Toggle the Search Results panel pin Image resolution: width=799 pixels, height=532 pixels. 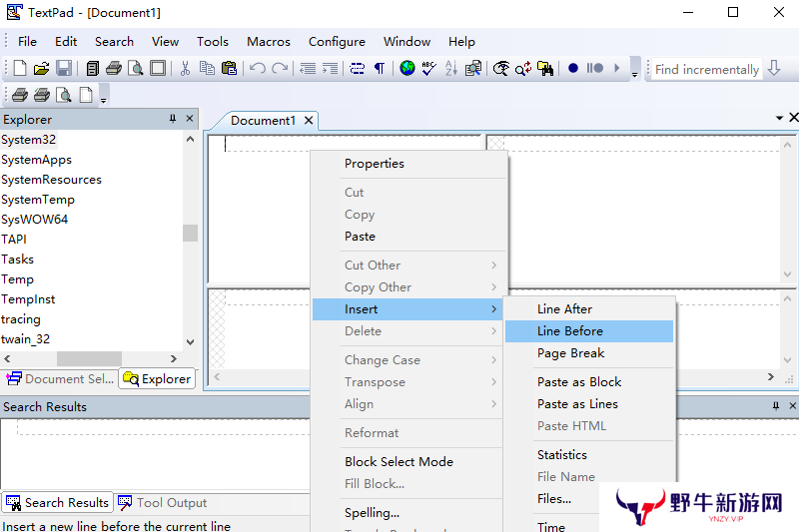point(776,406)
